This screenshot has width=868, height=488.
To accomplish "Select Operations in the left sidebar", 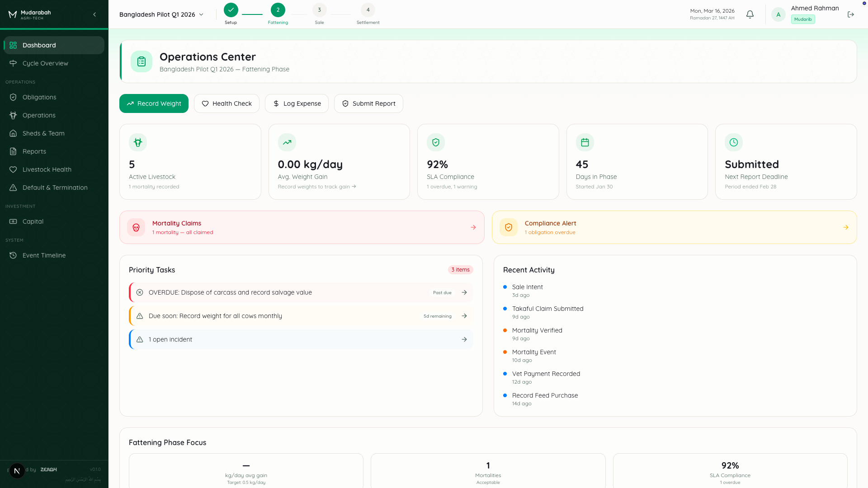I will [38, 115].
